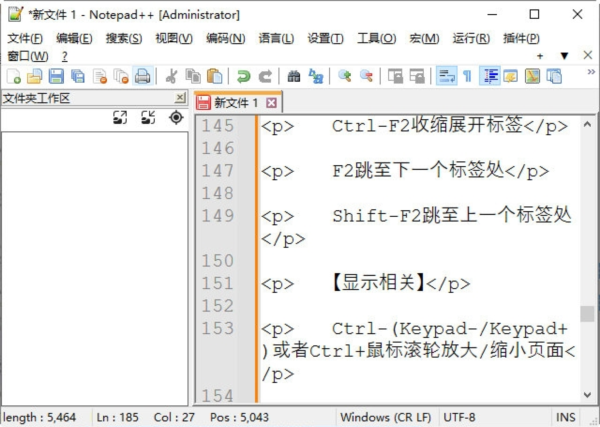Close the 文件夹工作区 panel
Image resolution: width=600 pixels, height=427 pixels.
[x=180, y=98]
